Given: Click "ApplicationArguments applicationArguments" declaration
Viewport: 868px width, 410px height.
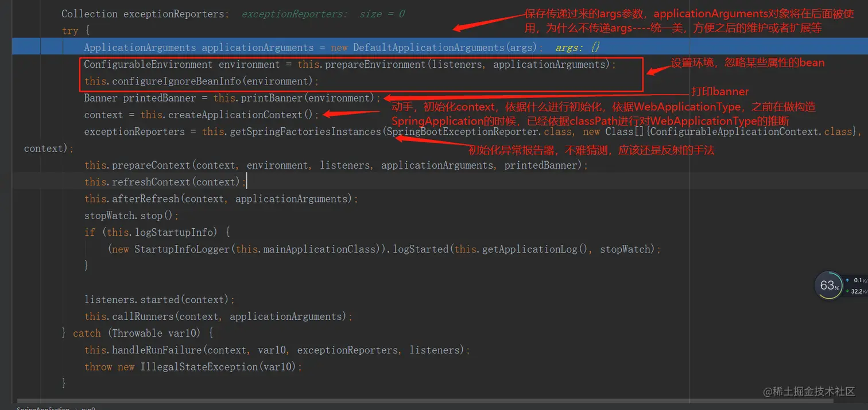Looking at the screenshot, I should click(x=199, y=48).
